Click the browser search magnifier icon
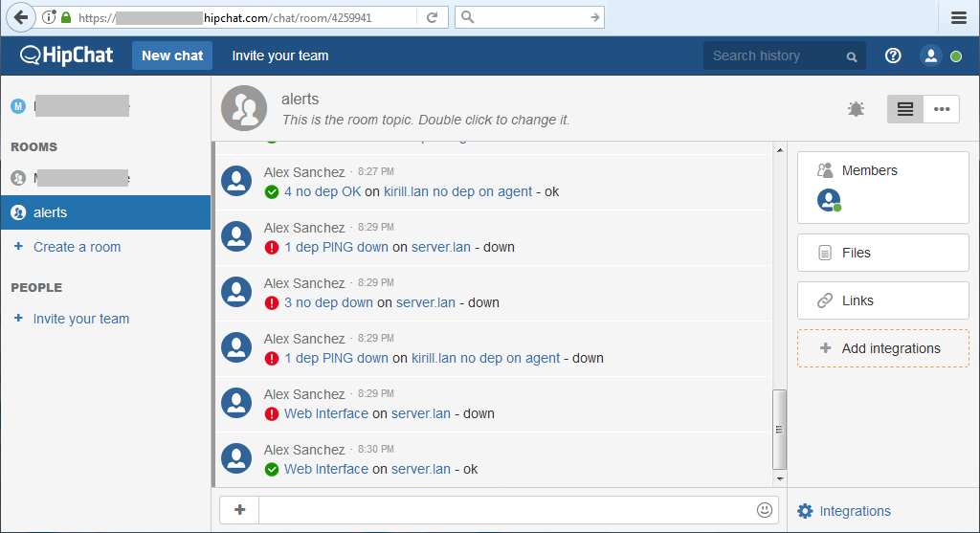 [467, 17]
